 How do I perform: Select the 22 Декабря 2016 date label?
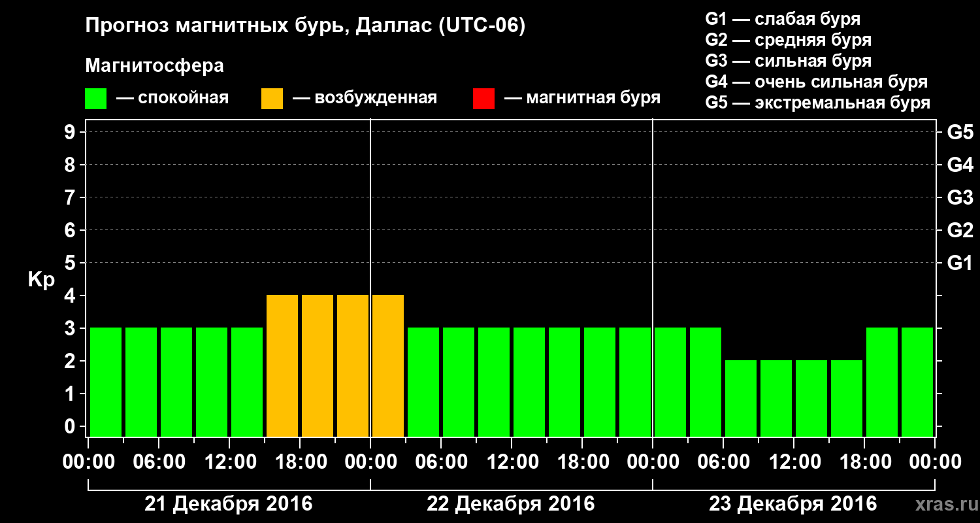click(x=511, y=504)
